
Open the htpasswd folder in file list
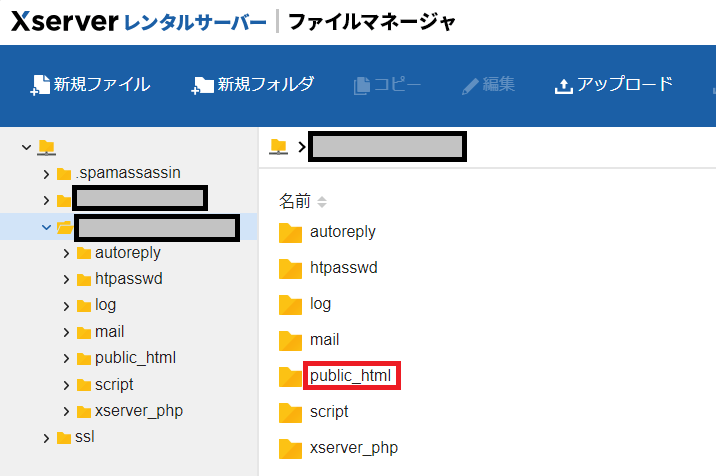343,268
